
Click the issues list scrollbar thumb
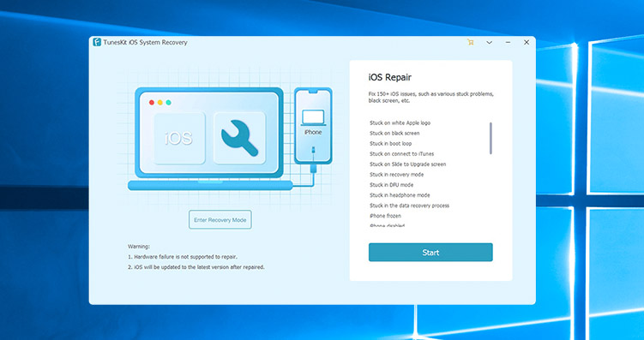click(x=491, y=138)
